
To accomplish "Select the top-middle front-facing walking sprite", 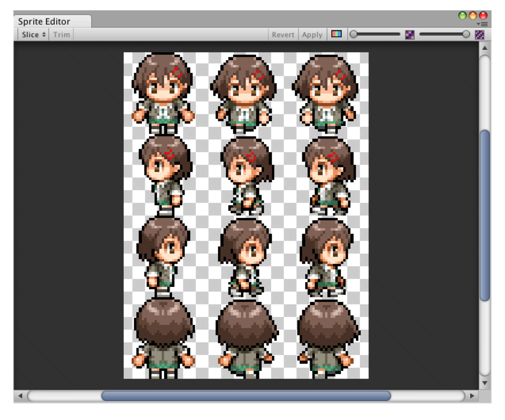I will pyautogui.click(x=244, y=94).
